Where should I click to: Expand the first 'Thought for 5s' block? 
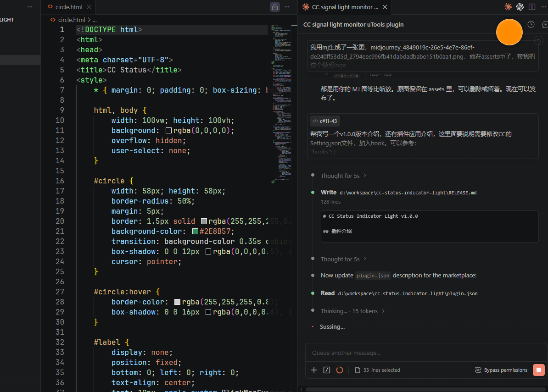343,176
